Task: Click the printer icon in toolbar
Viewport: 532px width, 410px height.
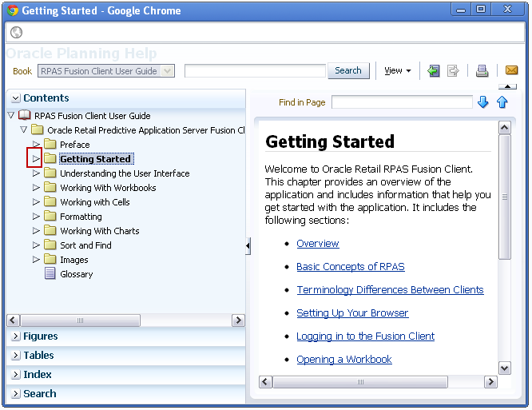Action: click(482, 70)
